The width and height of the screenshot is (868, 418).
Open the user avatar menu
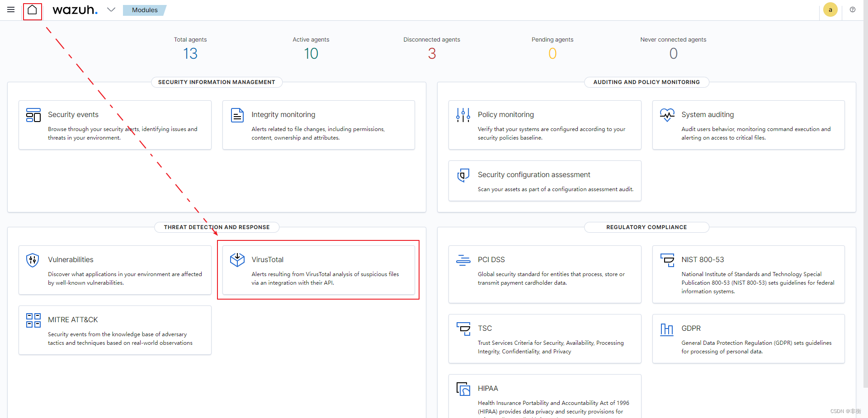click(830, 9)
